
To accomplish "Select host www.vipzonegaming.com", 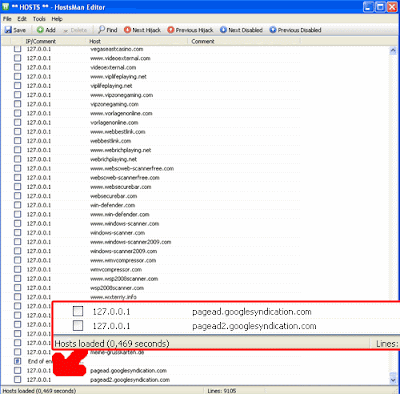I will pos(121,95).
